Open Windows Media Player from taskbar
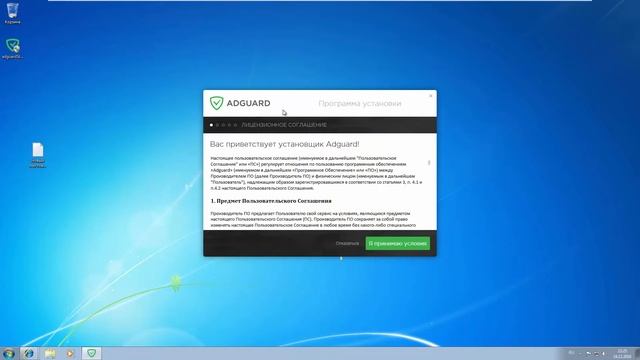 (x=70, y=353)
